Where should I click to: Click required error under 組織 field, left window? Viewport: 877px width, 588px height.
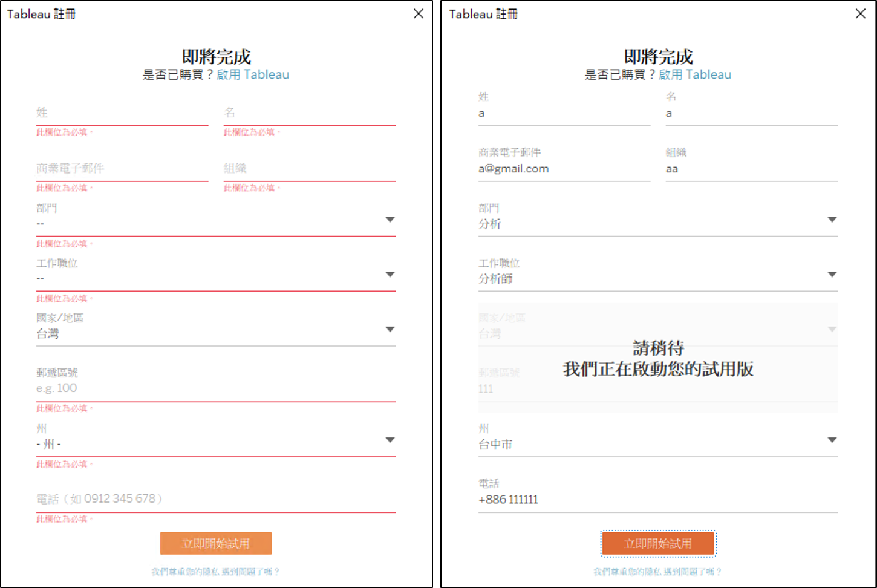click(252, 188)
